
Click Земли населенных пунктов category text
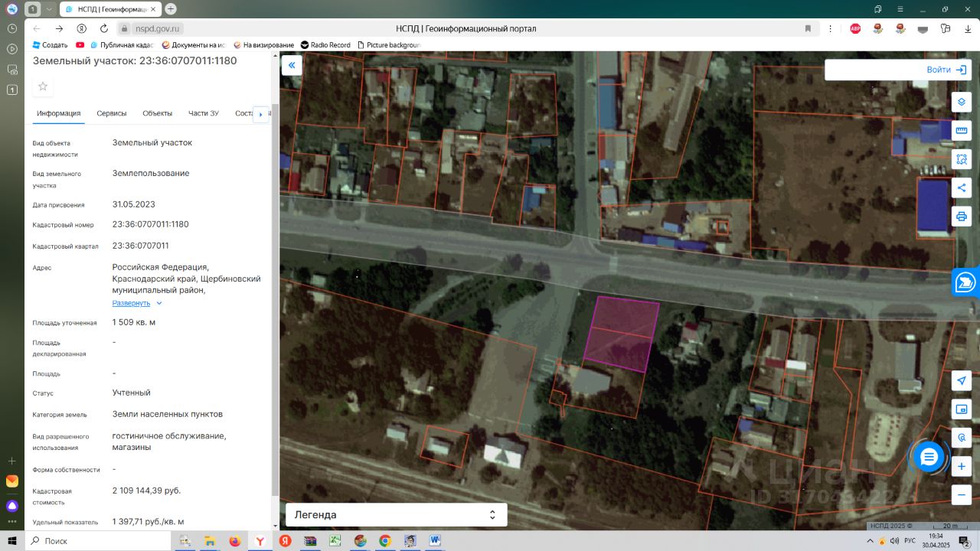pyautogui.click(x=168, y=414)
